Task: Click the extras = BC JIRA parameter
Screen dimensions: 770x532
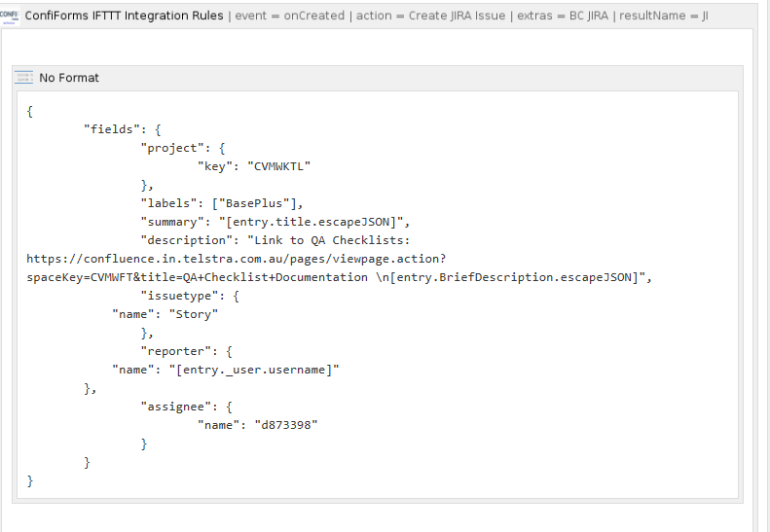Action: click(x=563, y=16)
